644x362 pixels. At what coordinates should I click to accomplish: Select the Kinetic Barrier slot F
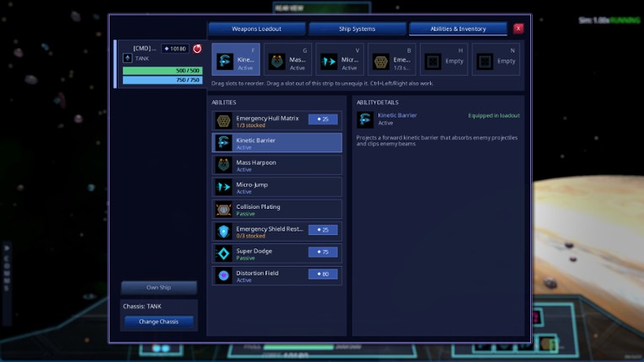(x=236, y=60)
